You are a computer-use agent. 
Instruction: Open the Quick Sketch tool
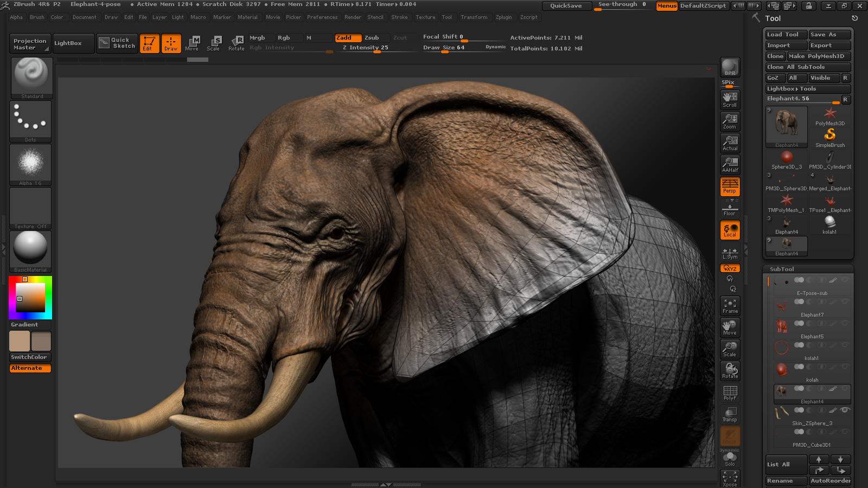click(118, 43)
